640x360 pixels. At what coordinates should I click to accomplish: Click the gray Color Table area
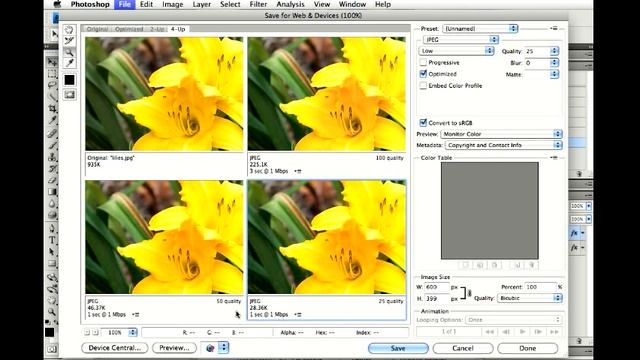489,211
